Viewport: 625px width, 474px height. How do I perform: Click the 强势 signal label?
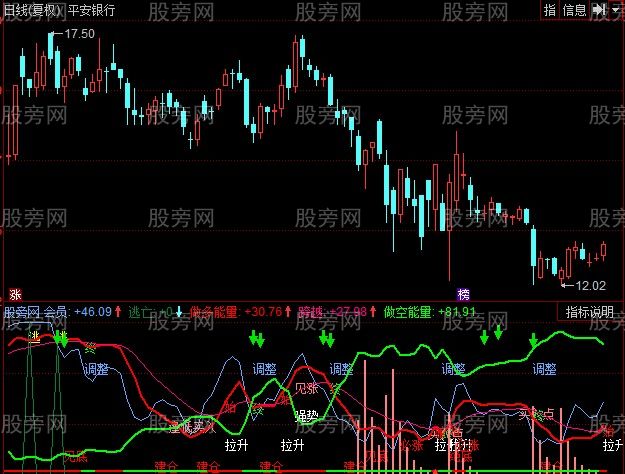(x=307, y=413)
